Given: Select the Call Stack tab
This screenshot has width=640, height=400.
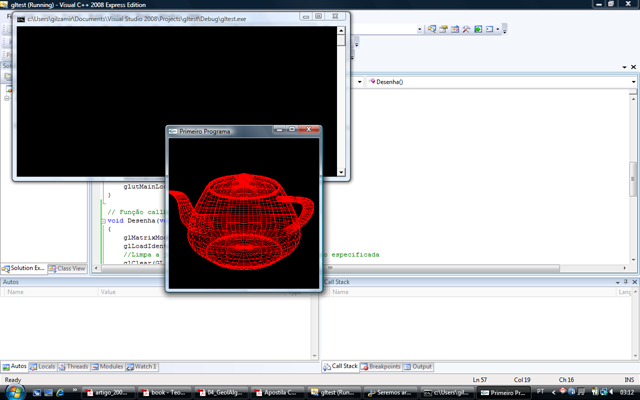Looking at the screenshot, I should 340,367.
